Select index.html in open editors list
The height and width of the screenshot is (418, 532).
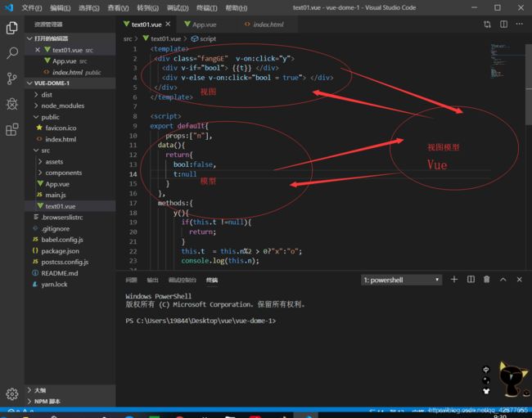point(70,72)
